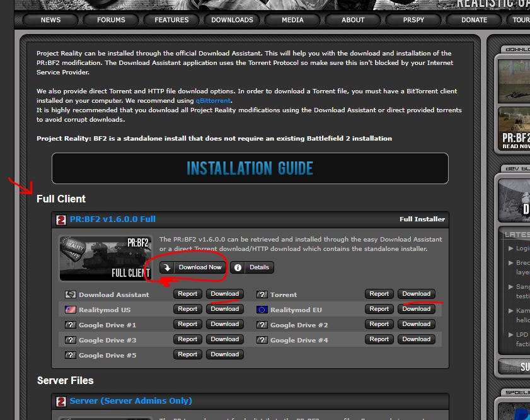Viewport: 530px width, 420px height.
Task: Click the arrow icon on Download Now
Action: [x=167, y=267]
